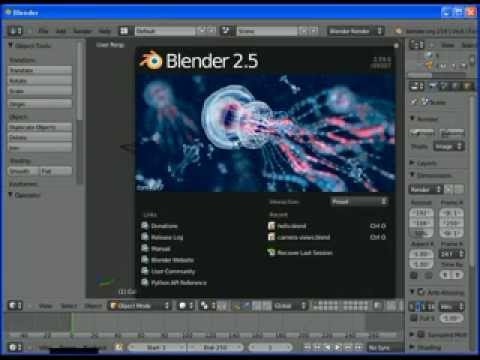
Task: Click the Translate button in Object Tools
Action: click(40, 70)
